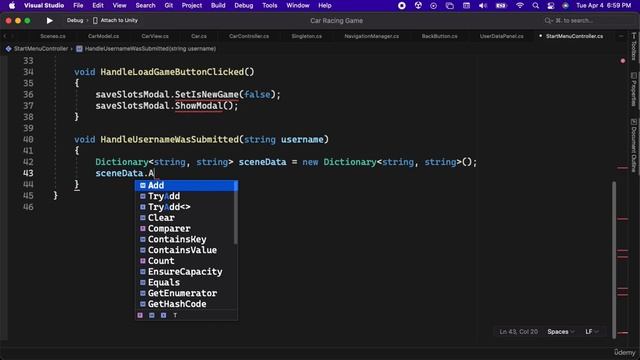Open the Apple menu

click(12, 6)
